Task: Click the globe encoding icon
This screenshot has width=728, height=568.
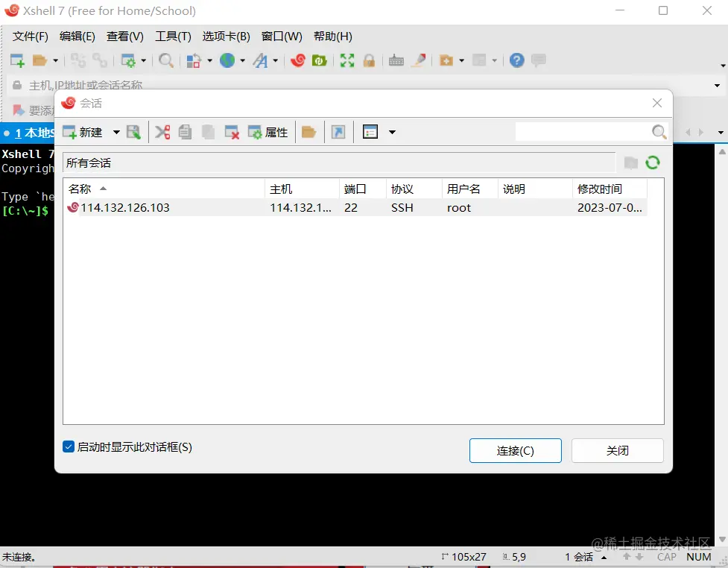Action: tap(227, 60)
